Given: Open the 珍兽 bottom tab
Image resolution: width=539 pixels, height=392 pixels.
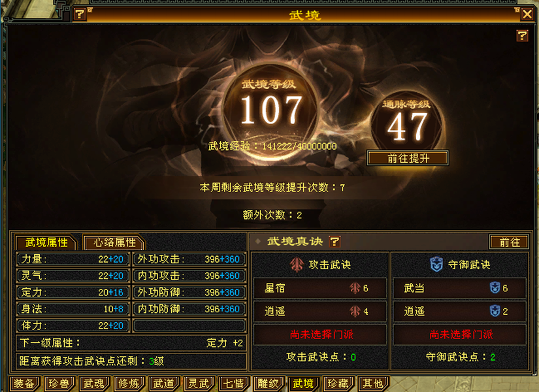Looking at the screenshot, I should (x=59, y=384).
